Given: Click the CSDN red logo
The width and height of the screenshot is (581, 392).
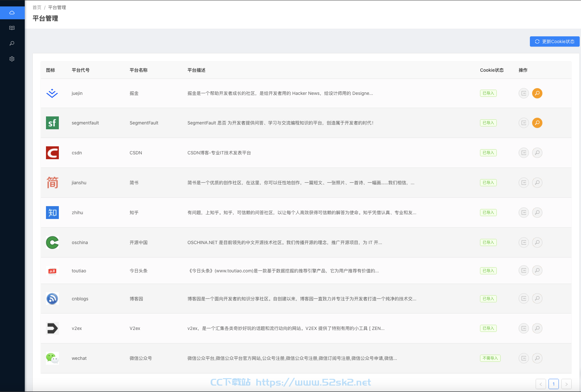Looking at the screenshot, I should (x=52, y=153).
